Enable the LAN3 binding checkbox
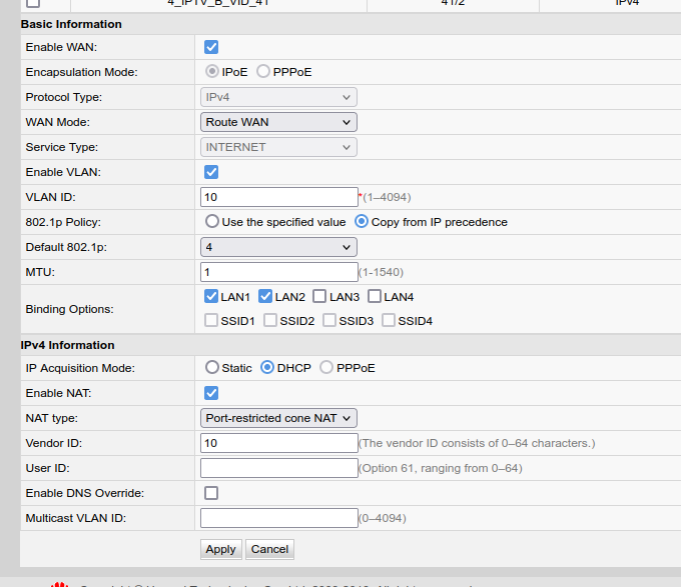The height and width of the screenshot is (587, 681). 319,297
